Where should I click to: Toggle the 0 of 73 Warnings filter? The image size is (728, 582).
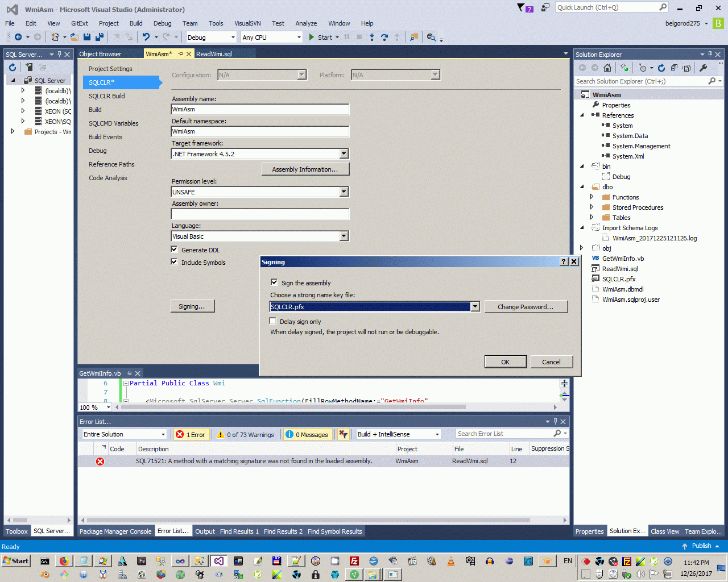[246, 435]
